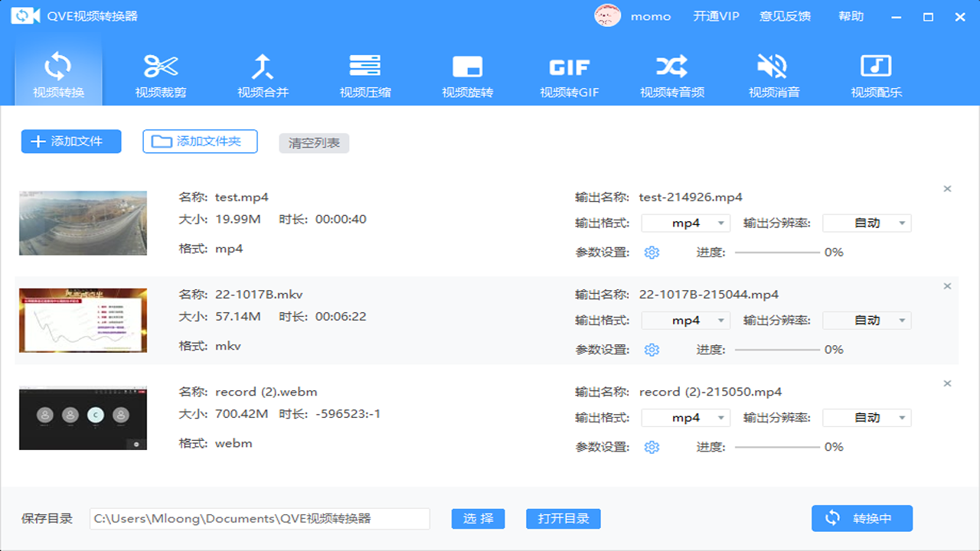980x551 pixels.
Task: Select the 视频裁剪 (video trim) tool
Action: (160, 73)
